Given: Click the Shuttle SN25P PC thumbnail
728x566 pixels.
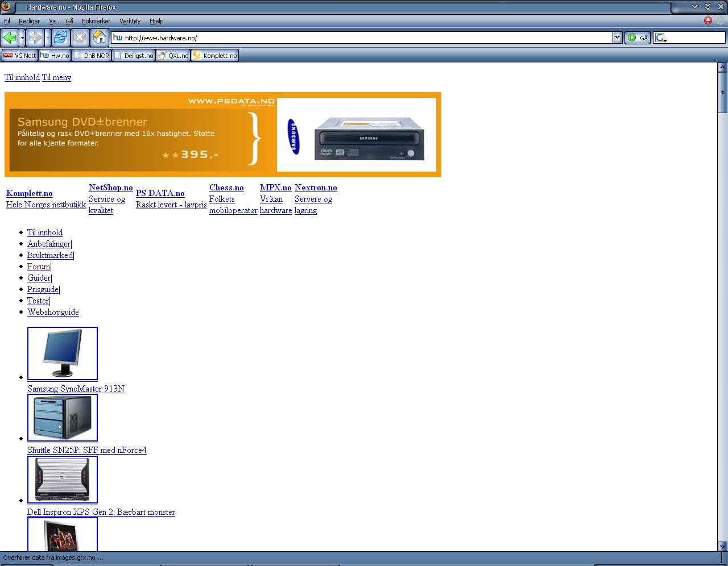Looking at the screenshot, I should click(63, 418).
